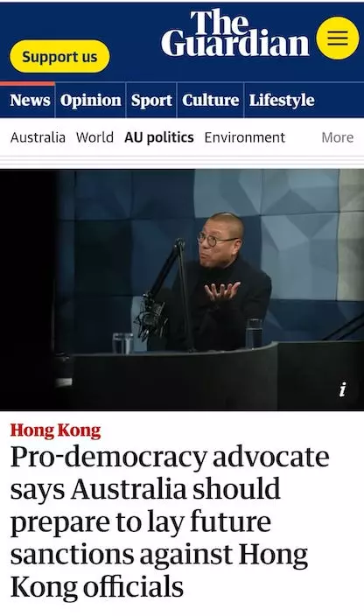This screenshot has width=364, height=616.
Task: Select the Lifestyle section tab
Action: tap(282, 101)
